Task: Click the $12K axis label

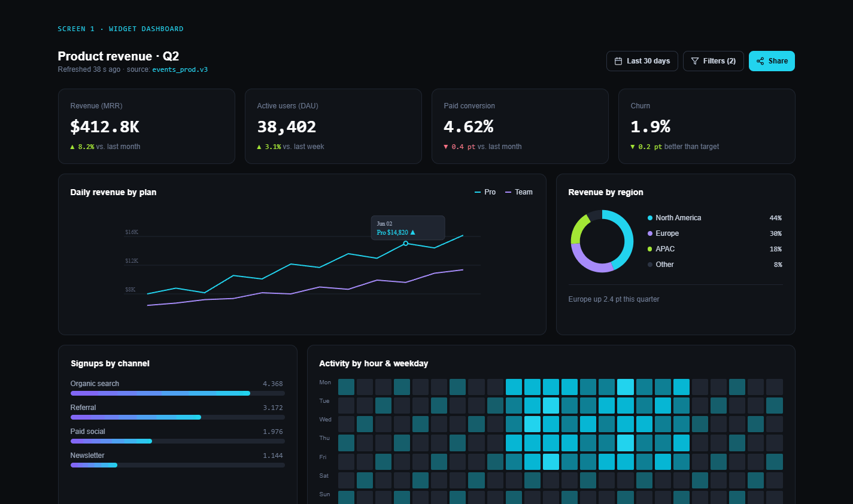Action: click(132, 261)
